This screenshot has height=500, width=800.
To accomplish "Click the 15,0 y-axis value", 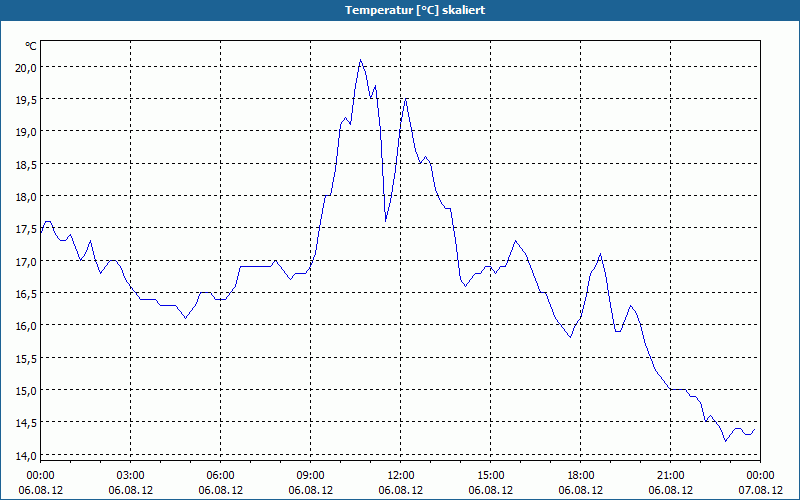I will point(26,390).
